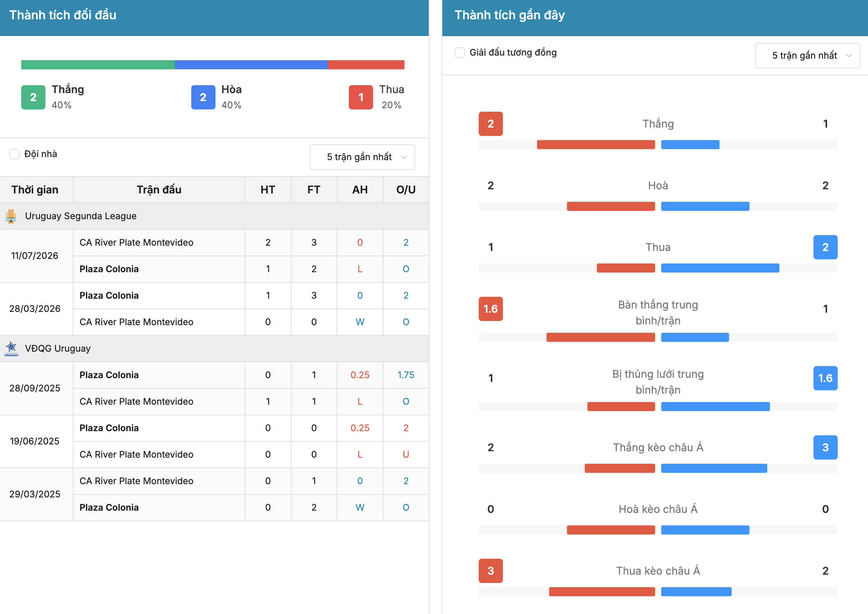Click CA River Plate Montevideo in the 28/03/2026 match
Viewport: 868px width, 614px height.
pos(136,322)
